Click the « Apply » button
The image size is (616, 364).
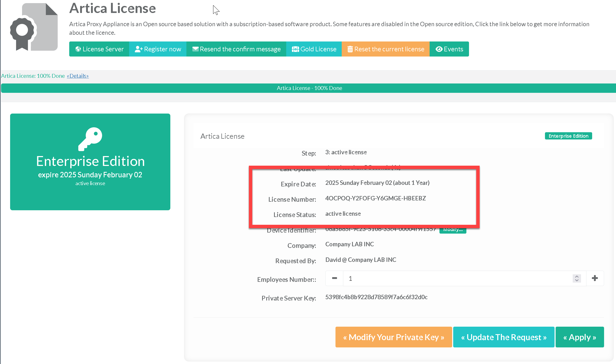click(580, 337)
